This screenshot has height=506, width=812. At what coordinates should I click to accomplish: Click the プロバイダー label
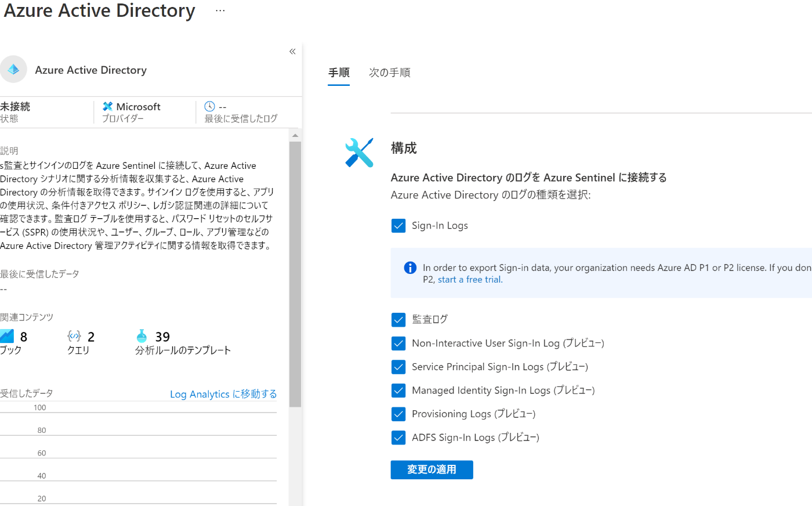coord(123,118)
